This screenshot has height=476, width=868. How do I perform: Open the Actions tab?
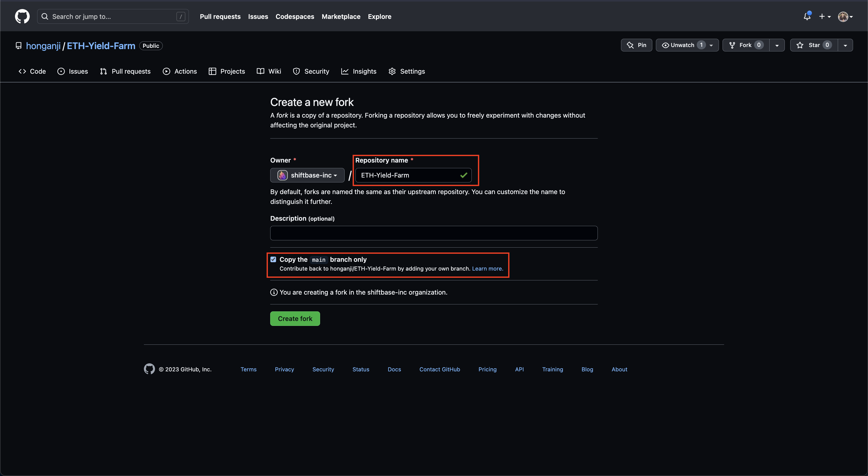(x=180, y=71)
